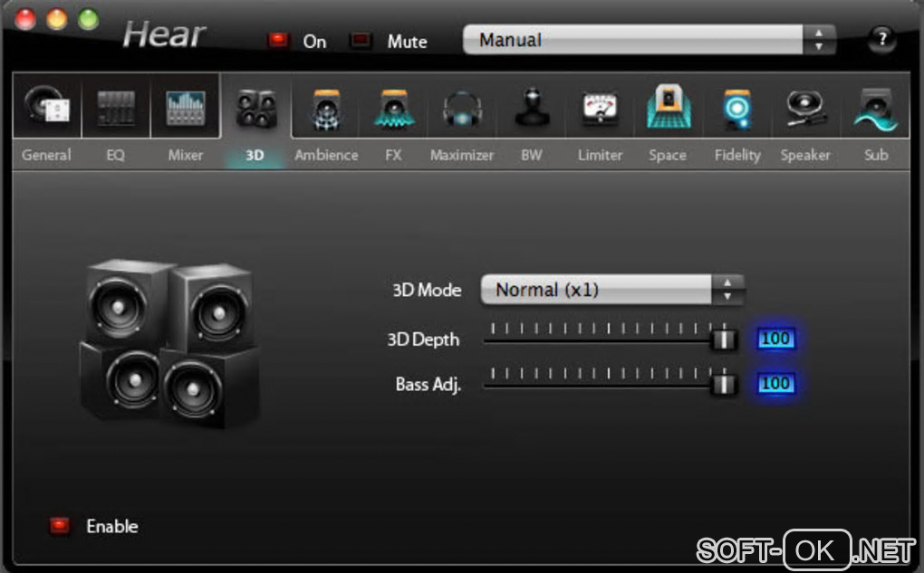Switch to the Limiter tab label
Image resolution: width=924 pixels, height=573 pixels.
[x=600, y=155]
